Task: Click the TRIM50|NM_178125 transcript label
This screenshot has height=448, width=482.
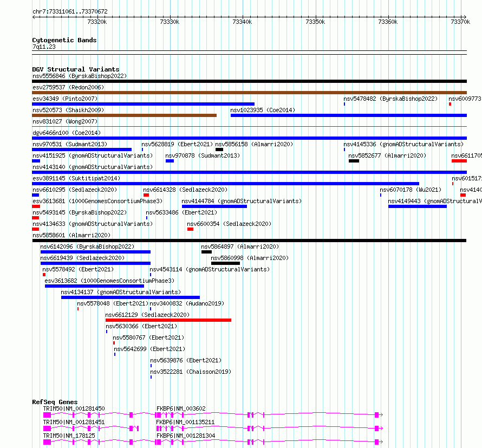Action: (69, 436)
